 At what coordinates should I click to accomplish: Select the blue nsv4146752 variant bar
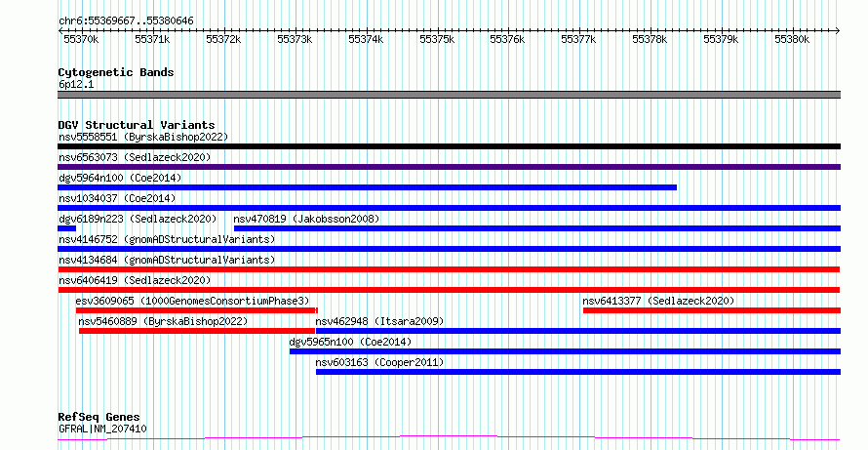coord(449,249)
